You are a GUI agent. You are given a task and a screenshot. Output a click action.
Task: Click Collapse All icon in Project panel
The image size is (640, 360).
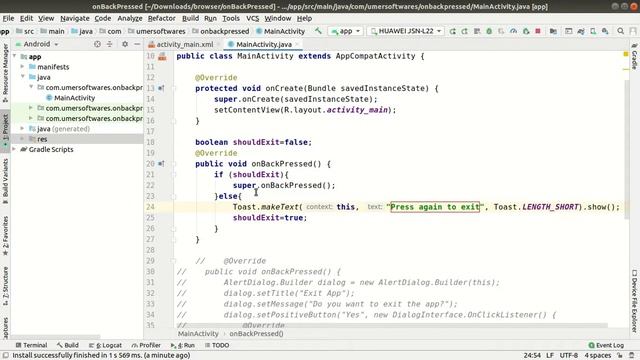click(x=109, y=44)
